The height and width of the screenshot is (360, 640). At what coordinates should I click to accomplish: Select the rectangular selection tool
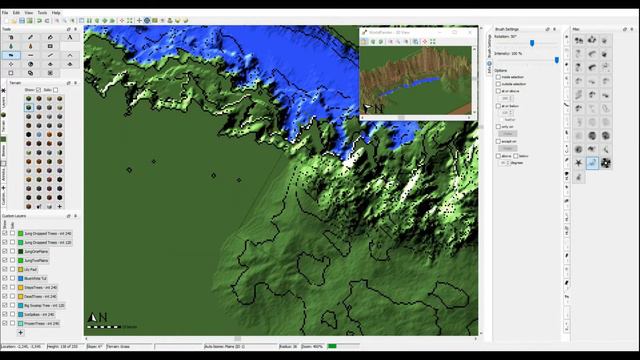[x=11, y=73]
